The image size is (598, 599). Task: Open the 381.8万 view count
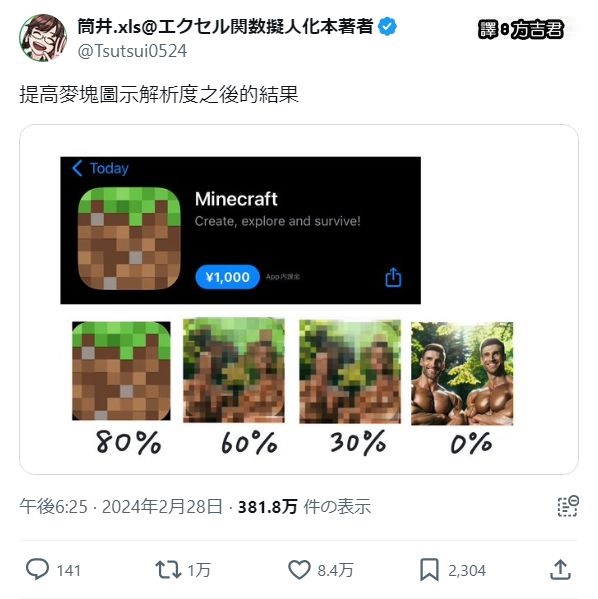pos(267,507)
